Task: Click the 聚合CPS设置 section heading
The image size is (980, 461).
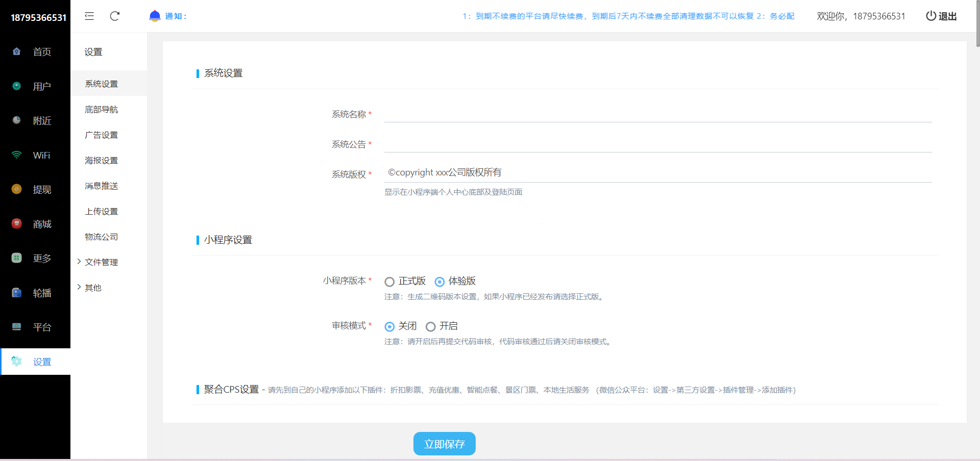Action: point(232,390)
